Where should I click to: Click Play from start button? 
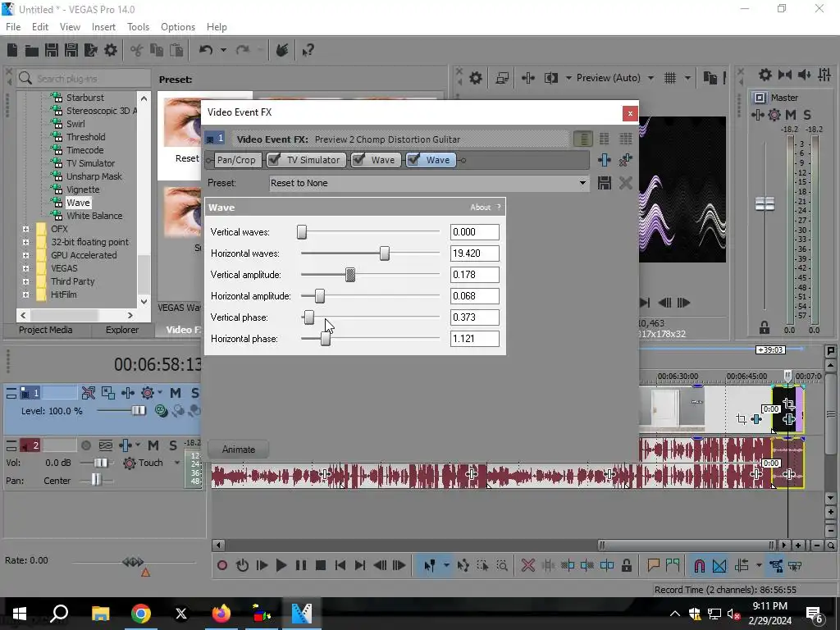262,565
